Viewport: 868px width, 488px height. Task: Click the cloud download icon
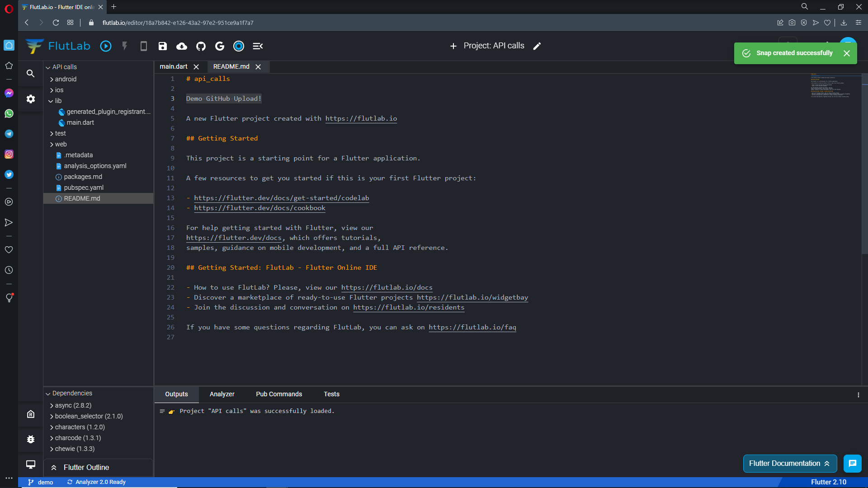(182, 46)
